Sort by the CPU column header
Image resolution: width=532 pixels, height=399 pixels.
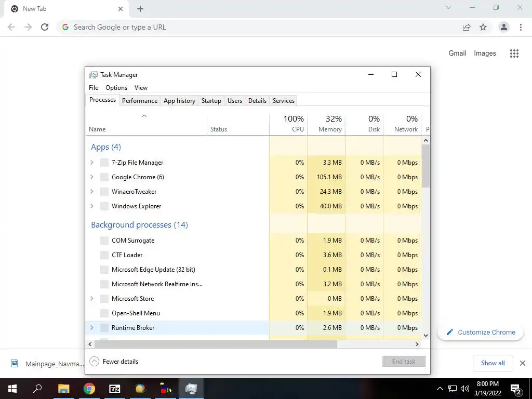(x=288, y=124)
